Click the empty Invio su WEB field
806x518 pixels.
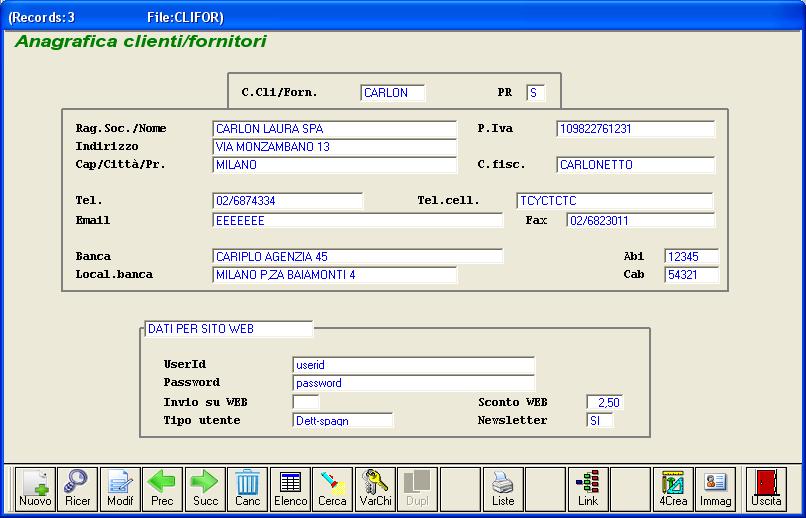[x=306, y=402]
